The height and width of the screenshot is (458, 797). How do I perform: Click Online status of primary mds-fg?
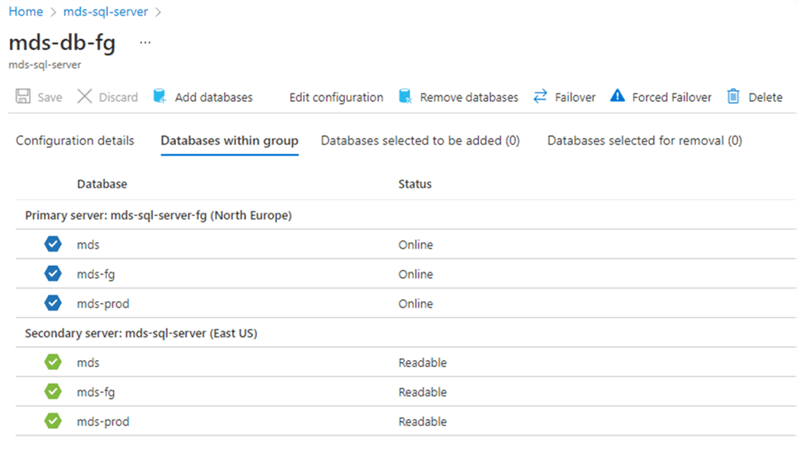(x=416, y=274)
